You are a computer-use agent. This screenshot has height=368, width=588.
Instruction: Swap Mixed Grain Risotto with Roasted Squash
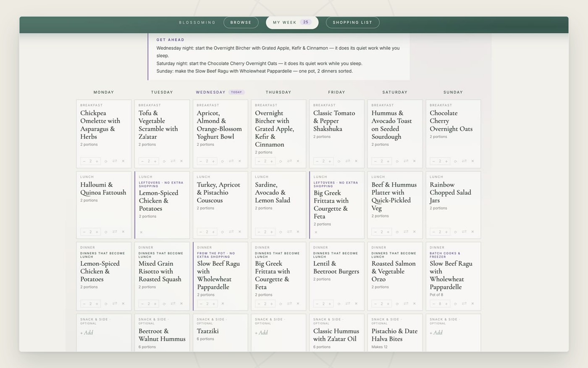click(173, 304)
